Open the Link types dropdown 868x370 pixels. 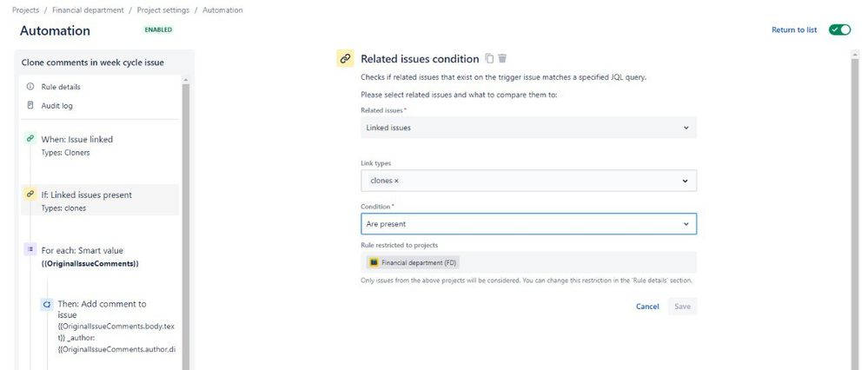pyautogui.click(x=528, y=181)
